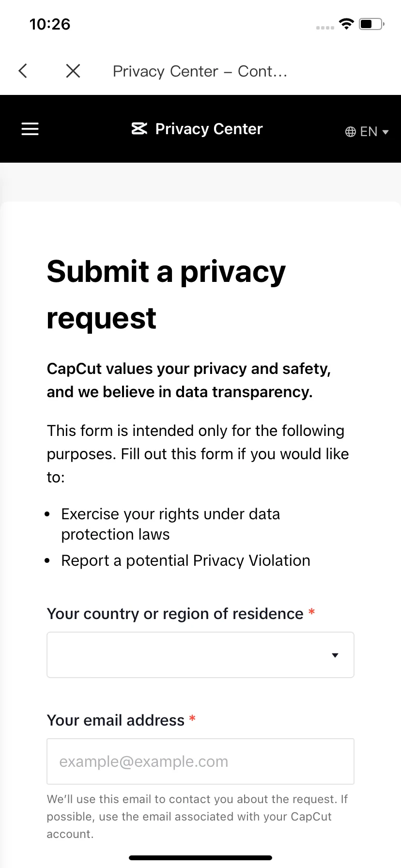Tap the Wi-Fi status icon

point(347,24)
